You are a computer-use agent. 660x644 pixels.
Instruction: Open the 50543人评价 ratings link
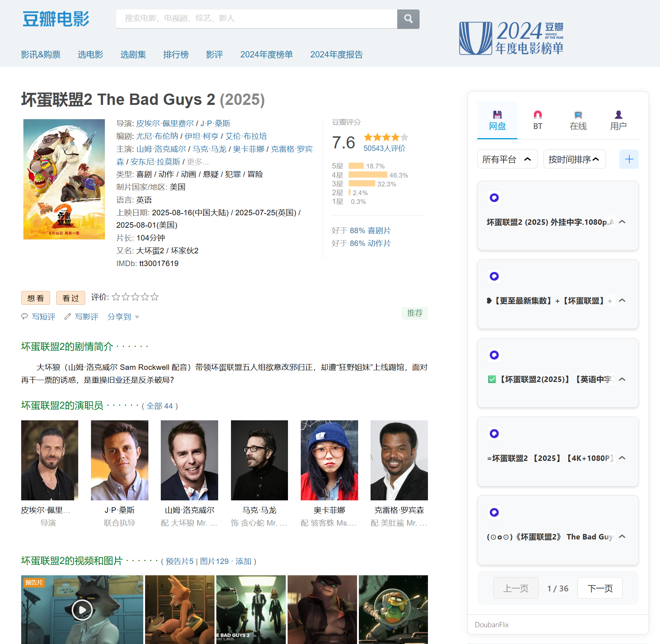pyautogui.click(x=384, y=148)
